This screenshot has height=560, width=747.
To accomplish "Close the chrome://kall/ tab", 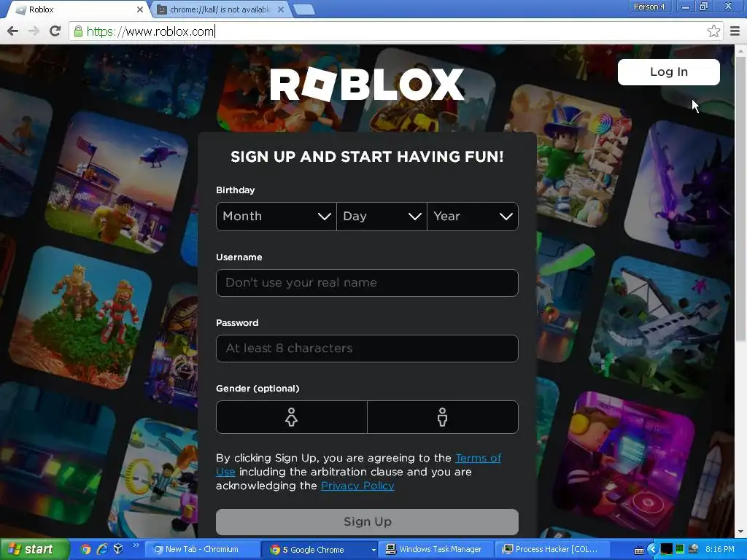I will [281, 9].
